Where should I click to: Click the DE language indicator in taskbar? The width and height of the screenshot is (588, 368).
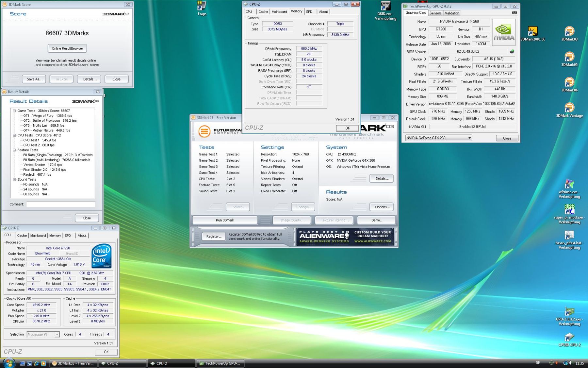click(538, 363)
